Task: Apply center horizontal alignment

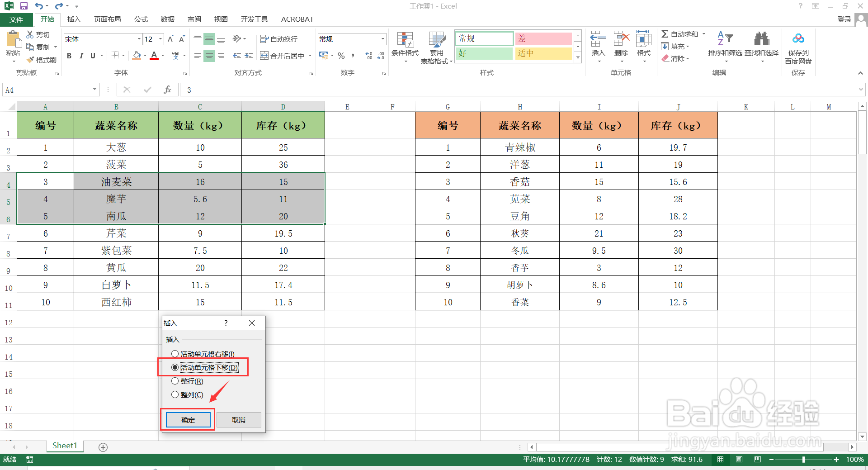Action: (209, 56)
